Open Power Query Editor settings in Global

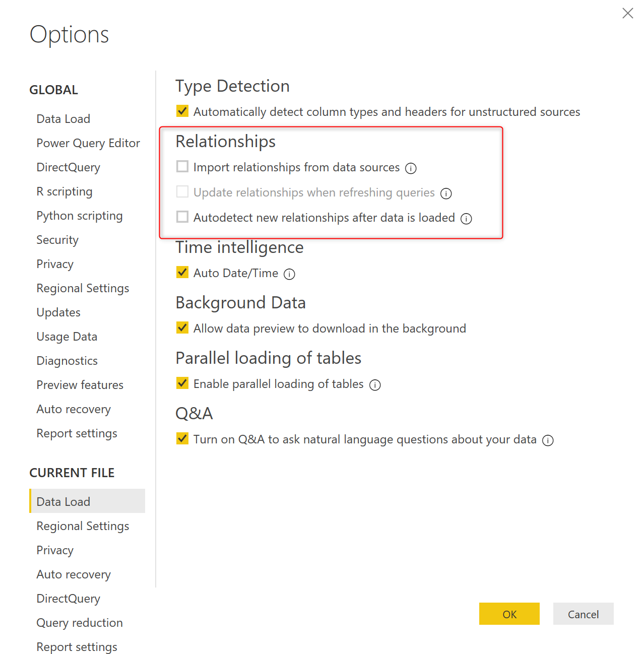[88, 143]
